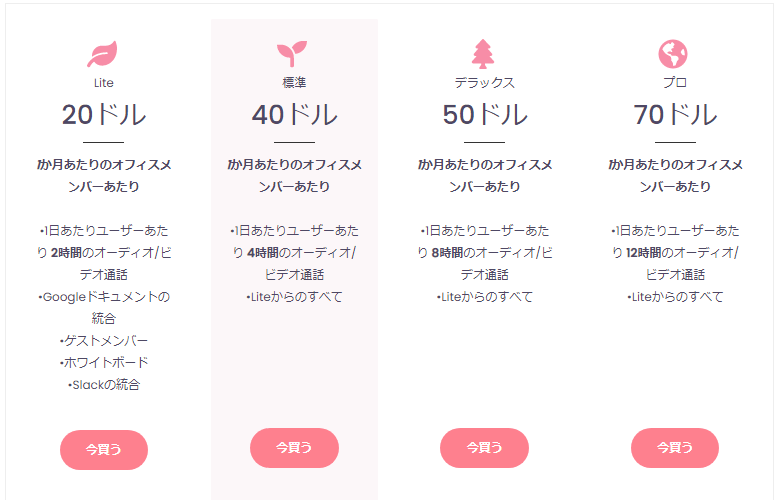778x500 pixels.
Task: Click the ゲストメンバー feature line
Action: (104, 341)
